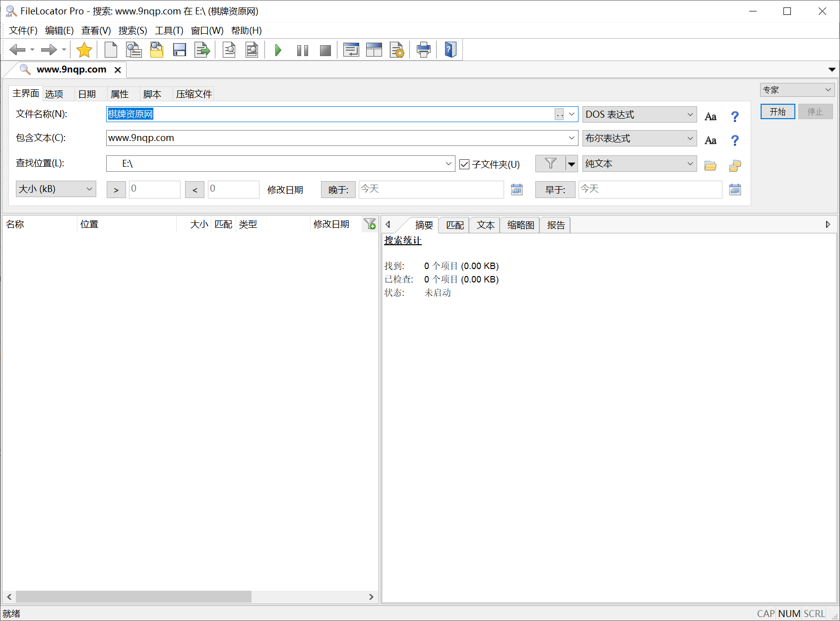Click the multiple folders browse icon
The image size is (840, 621).
(x=735, y=165)
